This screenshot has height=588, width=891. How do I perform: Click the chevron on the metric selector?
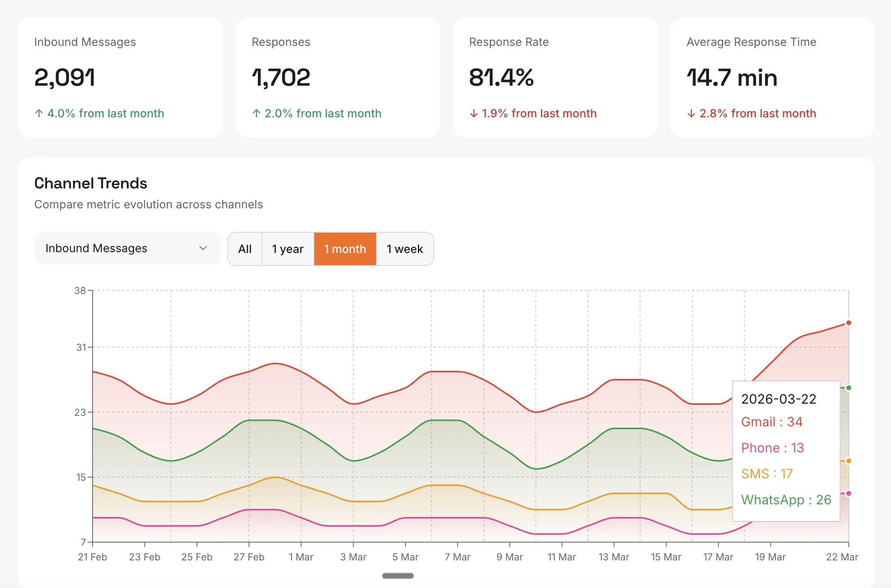tap(203, 248)
